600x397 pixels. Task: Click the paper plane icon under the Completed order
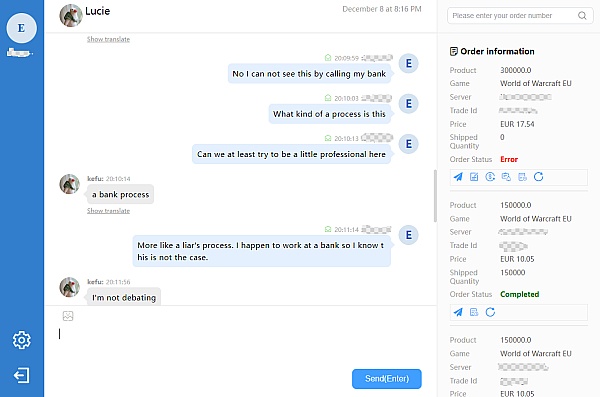(458, 312)
